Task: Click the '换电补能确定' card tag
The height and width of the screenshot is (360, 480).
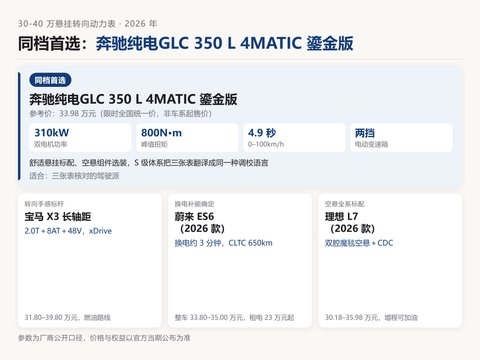Action: click(x=194, y=204)
